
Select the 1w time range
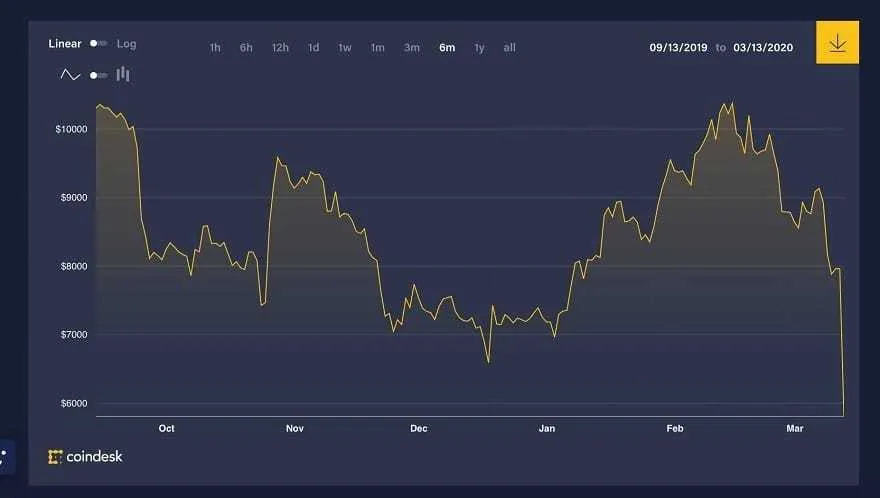click(x=345, y=48)
